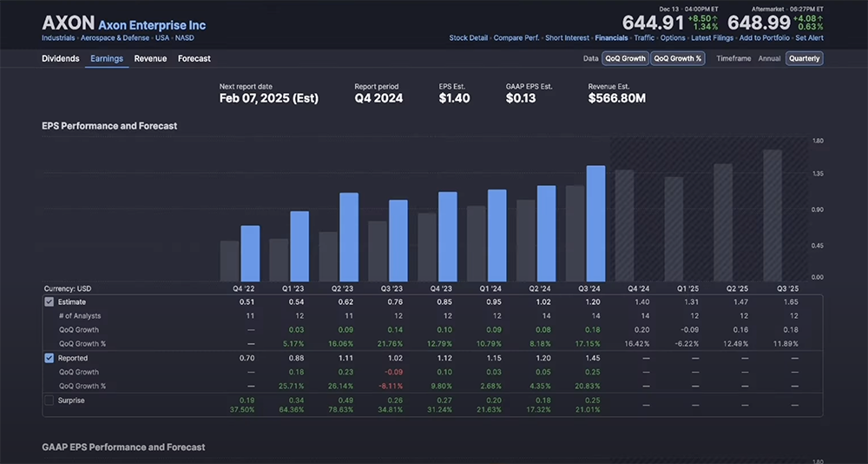This screenshot has height=464, width=868.
Task: Open the Dividends tab
Action: tap(61, 58)
